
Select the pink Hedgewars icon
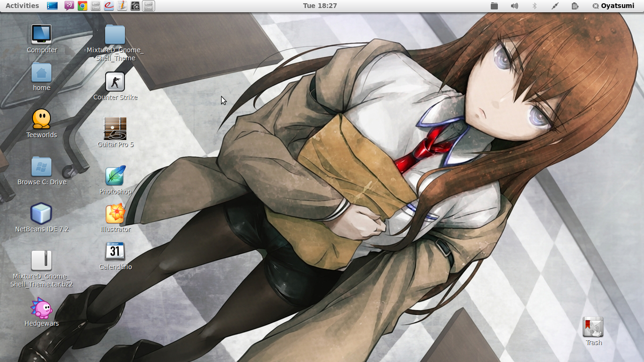point(41,308)
